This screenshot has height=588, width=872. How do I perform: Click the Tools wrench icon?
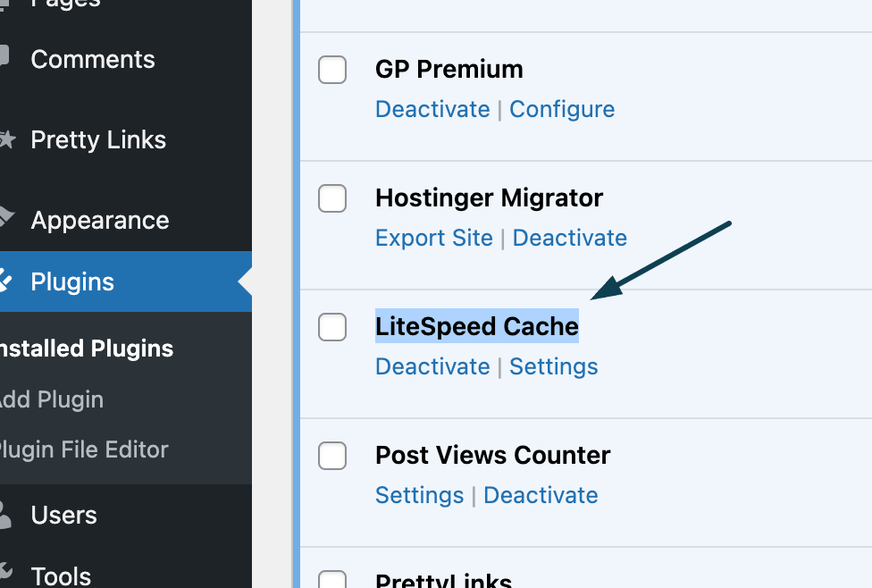coord(5,573)
